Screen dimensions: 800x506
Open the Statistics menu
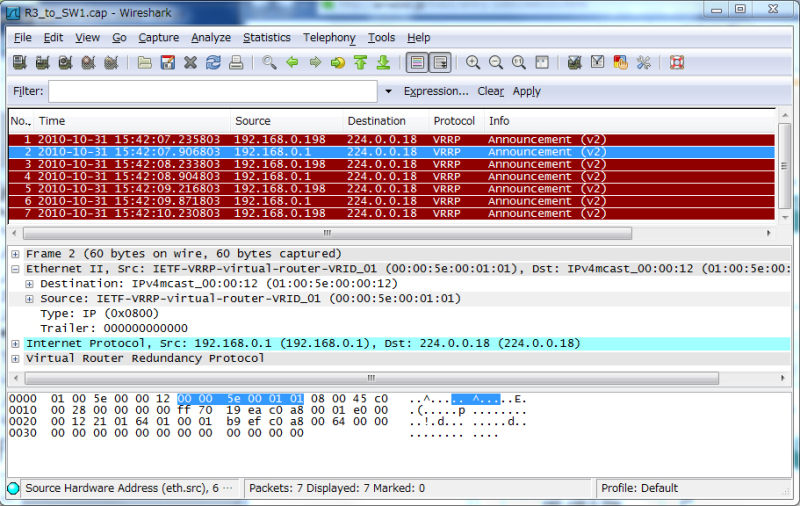(266, 38)
